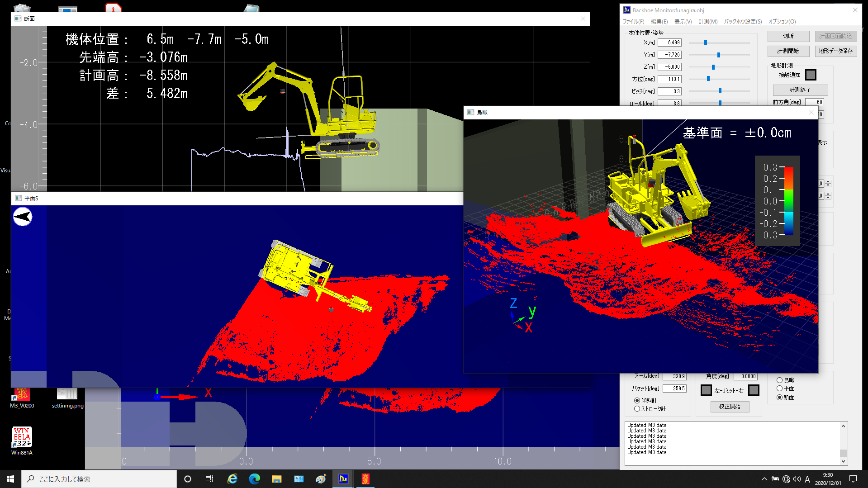
Task: Click the 計測開始 button
Action: click(x=788, y=51)
